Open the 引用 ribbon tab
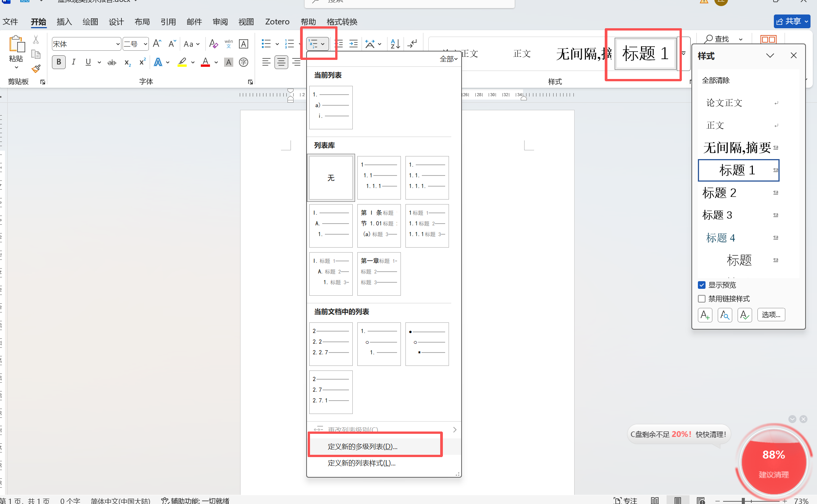 [x=168, y=22]
